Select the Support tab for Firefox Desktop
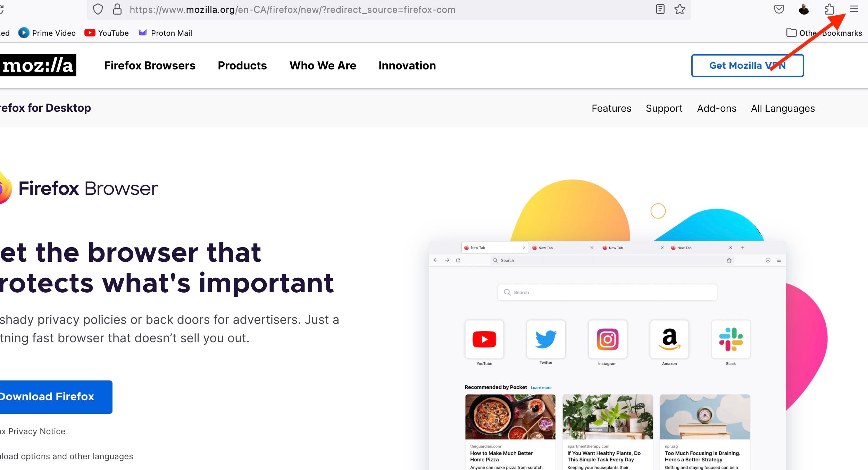Image resolution: width=868 pixels, height=470 pixels. point(664,108)
